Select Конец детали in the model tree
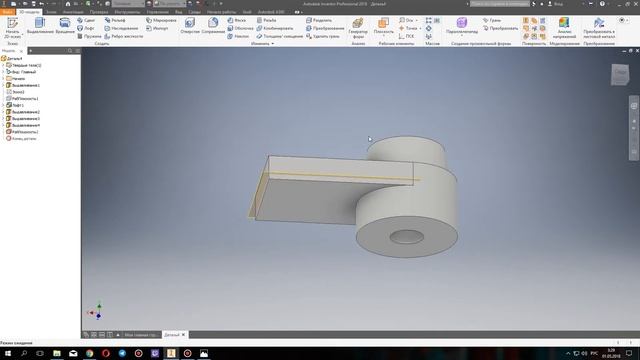 (21, 139)
